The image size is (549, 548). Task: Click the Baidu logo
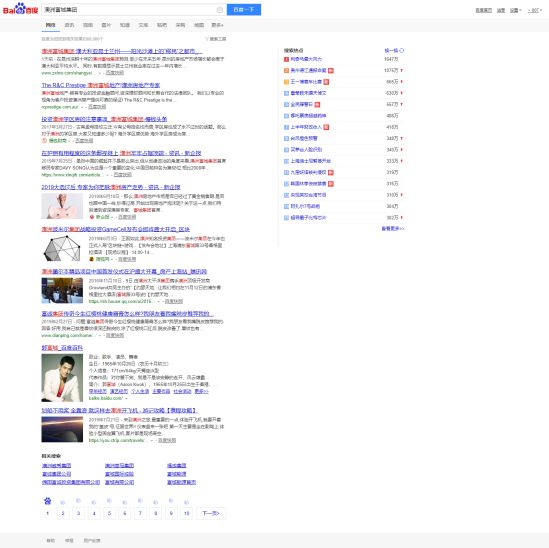tap(20, 9)
